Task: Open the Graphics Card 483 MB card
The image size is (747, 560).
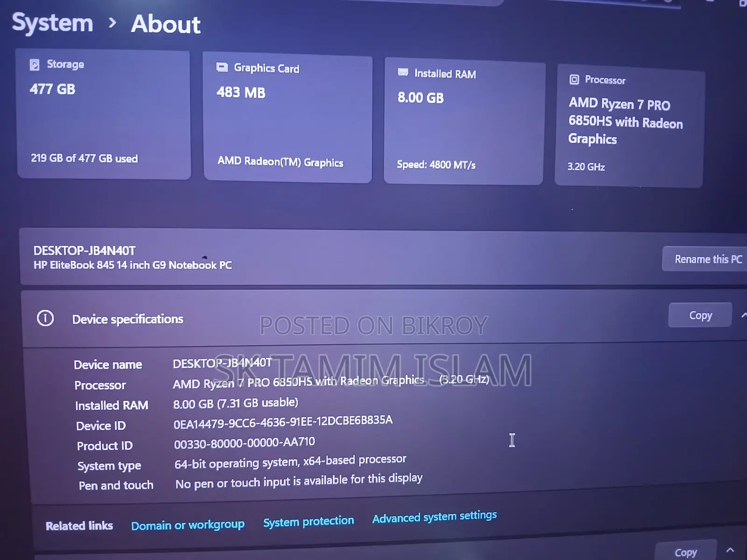Action: 288,118
